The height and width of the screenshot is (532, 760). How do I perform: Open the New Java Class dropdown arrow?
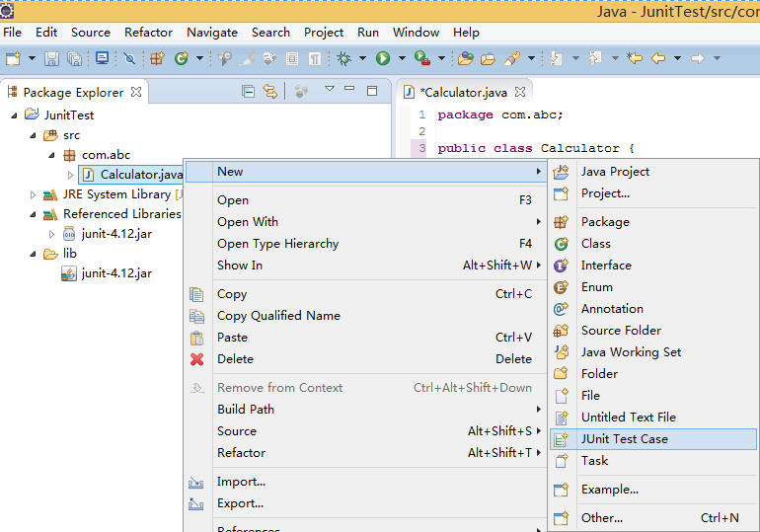click(199, 58)
